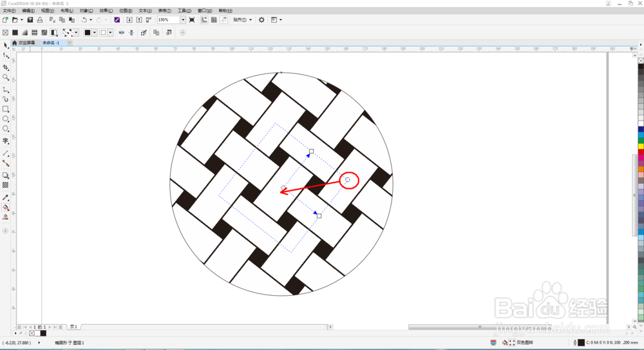Select the Color Eyedropper tool

(x=5, y=197)
